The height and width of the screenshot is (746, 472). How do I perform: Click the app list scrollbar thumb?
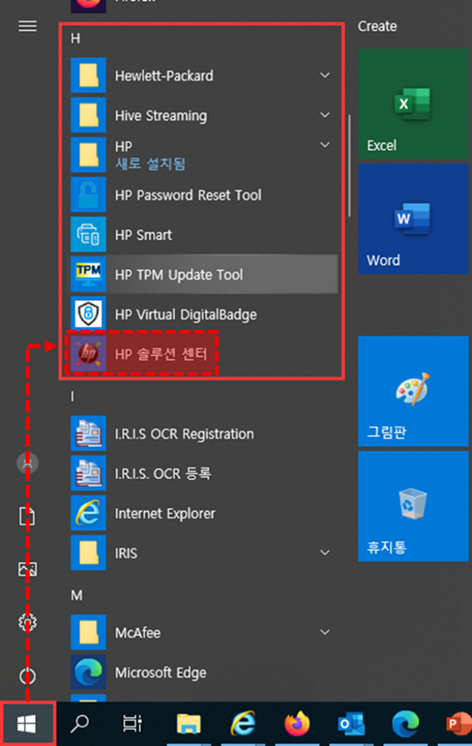point(350,166)
